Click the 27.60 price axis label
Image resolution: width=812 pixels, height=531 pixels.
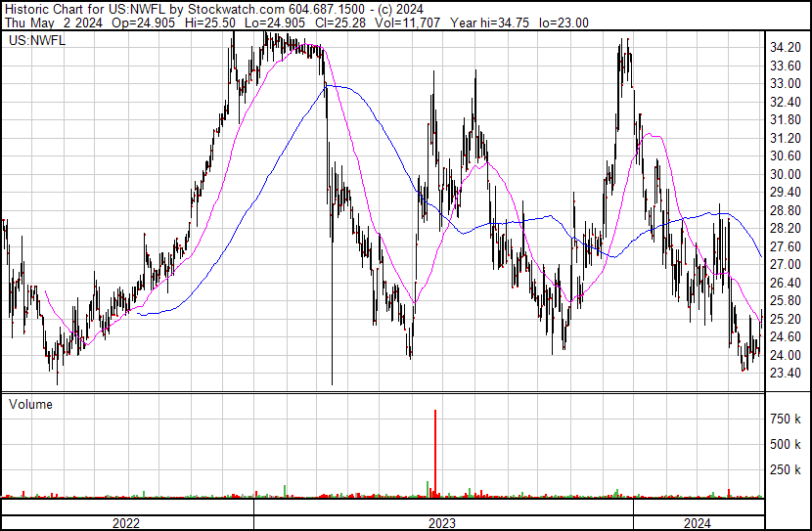(785, 246)
